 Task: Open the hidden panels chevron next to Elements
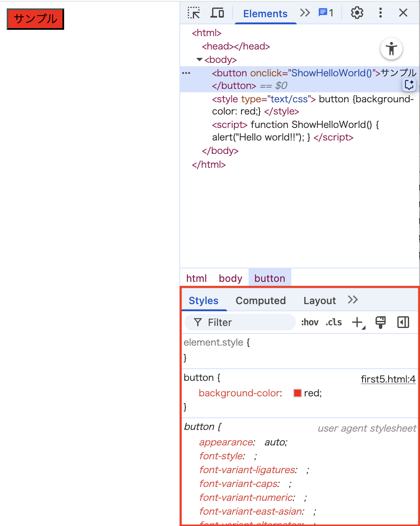tap(305, 13)
